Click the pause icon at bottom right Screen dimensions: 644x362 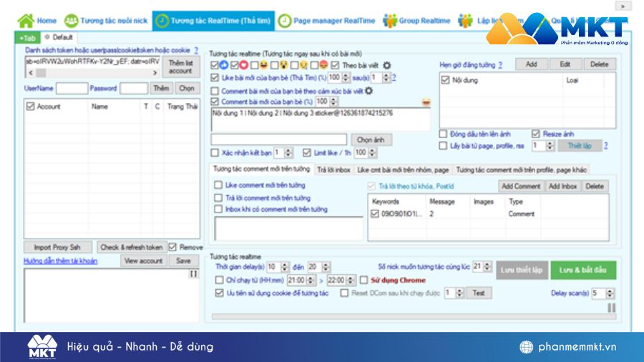(612, 308)
